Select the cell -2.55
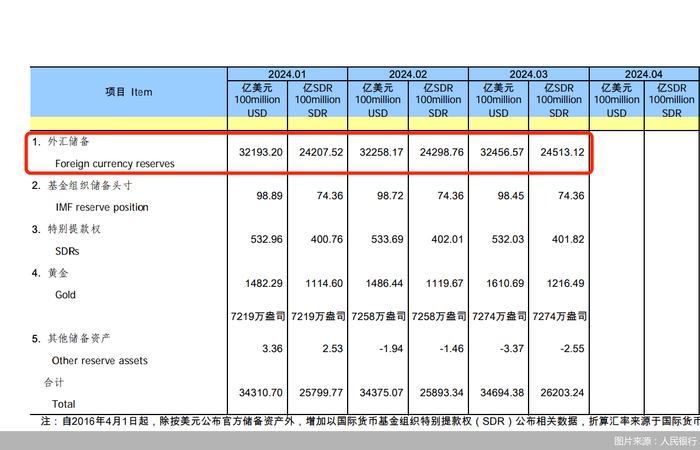 coord(572,349)
